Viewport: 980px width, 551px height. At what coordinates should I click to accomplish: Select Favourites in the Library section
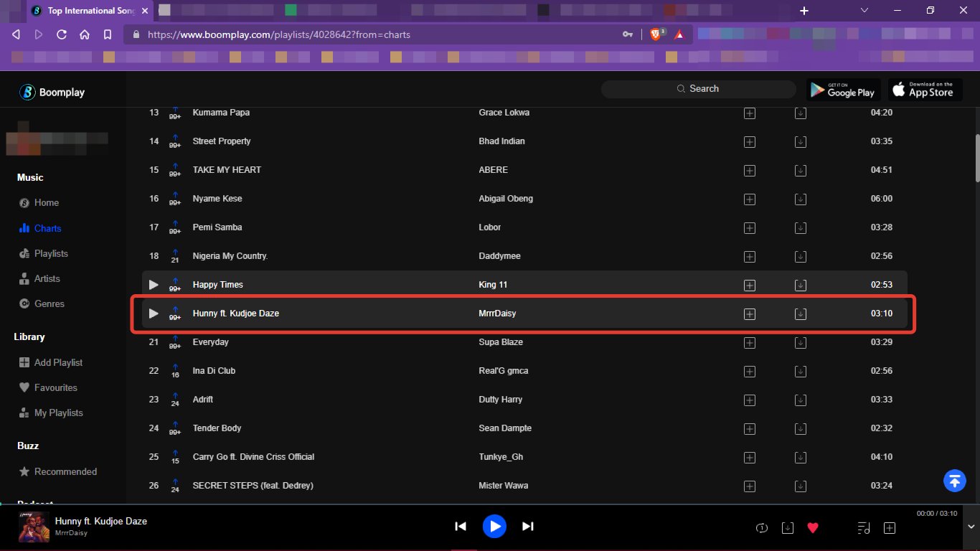(55, 388)
